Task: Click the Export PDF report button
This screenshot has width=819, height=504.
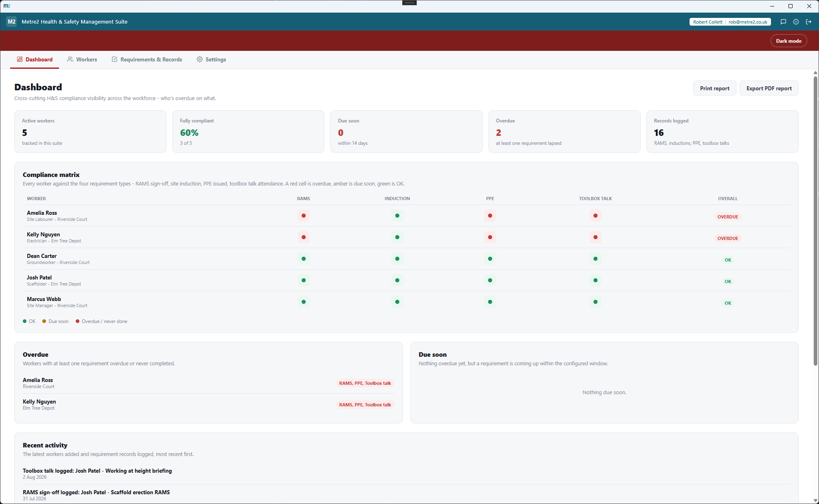Action: (769, 88)
